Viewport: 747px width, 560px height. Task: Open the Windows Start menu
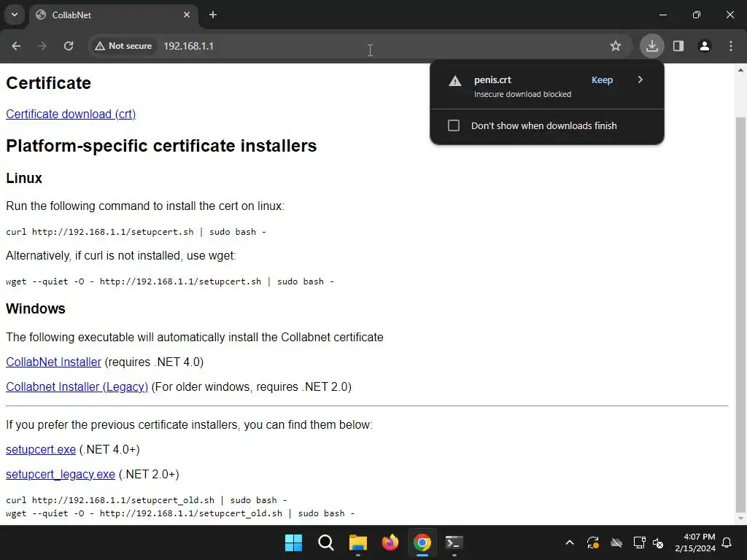[x=293, y=542]
